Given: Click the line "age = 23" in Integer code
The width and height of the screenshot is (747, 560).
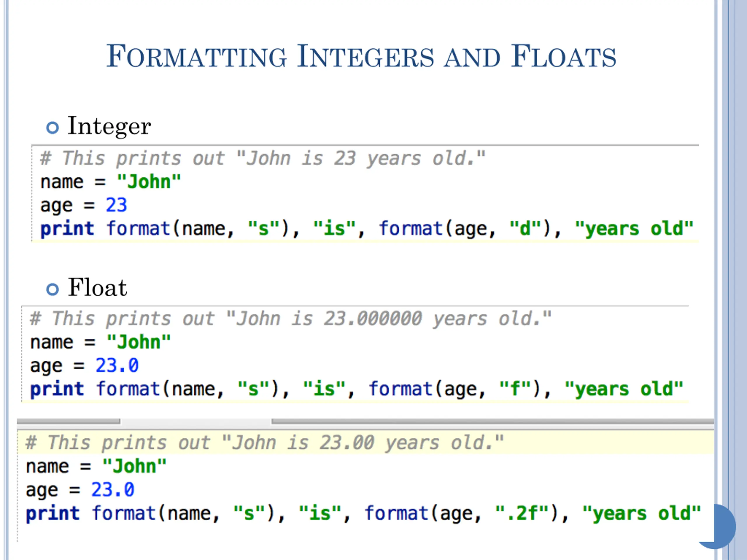Looking at the screenshot, I should tap(83, 205).
